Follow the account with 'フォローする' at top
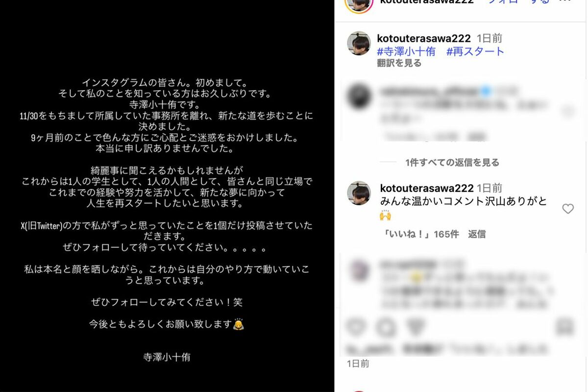The height and width of the screenshot is (392, 588). coord(518,2)
